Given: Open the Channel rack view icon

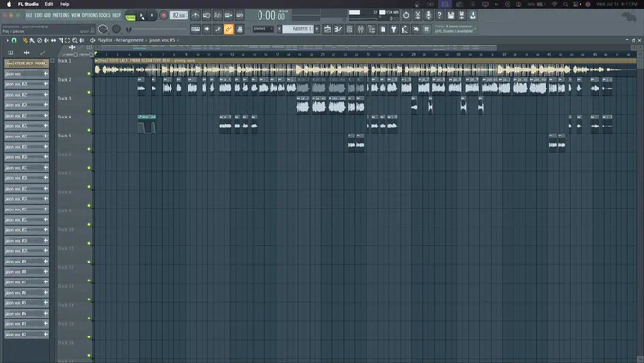Looking at the screenshot, I should 349,29.
